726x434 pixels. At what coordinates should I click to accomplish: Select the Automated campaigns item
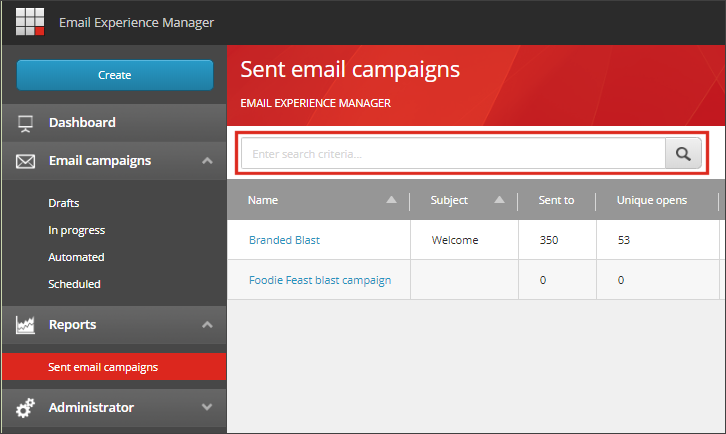click(76, 257)
